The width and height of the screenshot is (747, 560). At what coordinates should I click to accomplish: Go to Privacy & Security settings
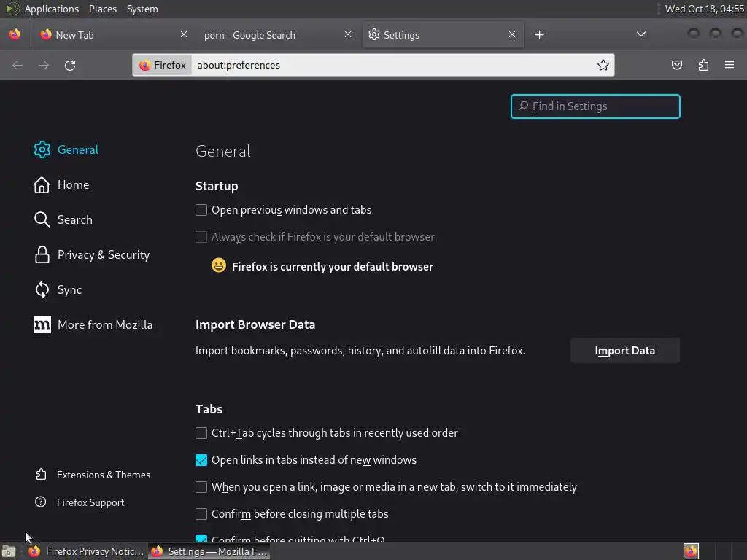pyautogui.click(x=103, y=255)
